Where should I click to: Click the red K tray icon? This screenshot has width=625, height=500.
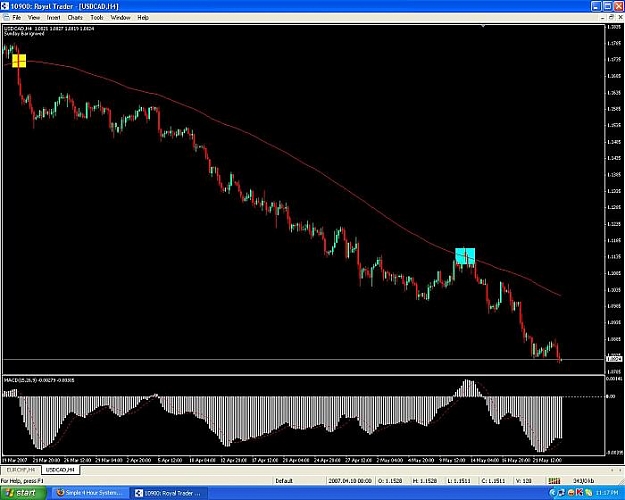pos(579,493)
